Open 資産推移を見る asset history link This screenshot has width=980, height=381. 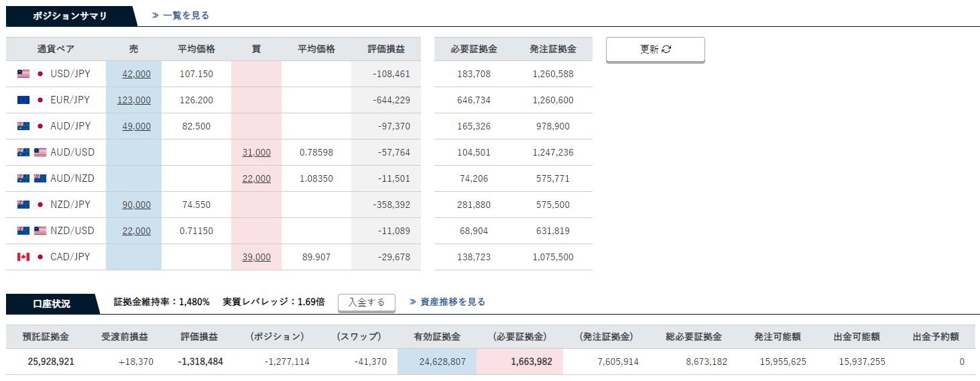(x=447, y=302)
